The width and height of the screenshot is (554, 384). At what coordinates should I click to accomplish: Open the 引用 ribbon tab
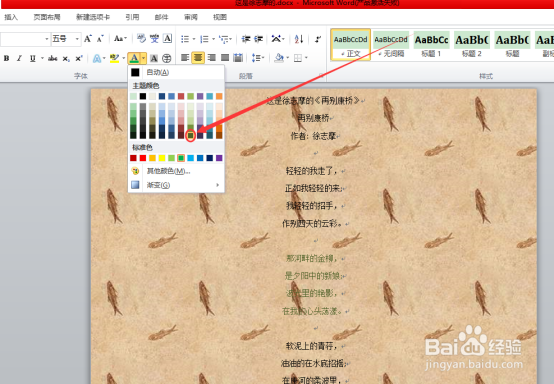tap(132, 17)
